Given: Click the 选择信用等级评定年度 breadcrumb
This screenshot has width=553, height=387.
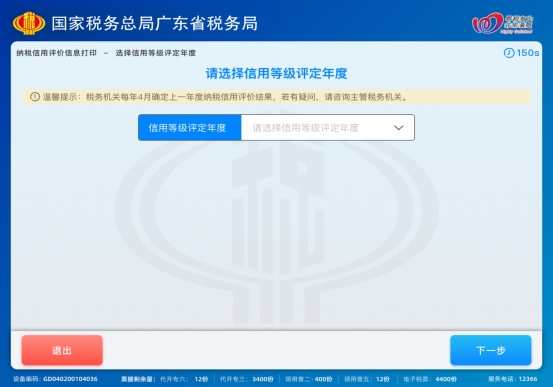Looking at the screenshot, I should 156,53.
